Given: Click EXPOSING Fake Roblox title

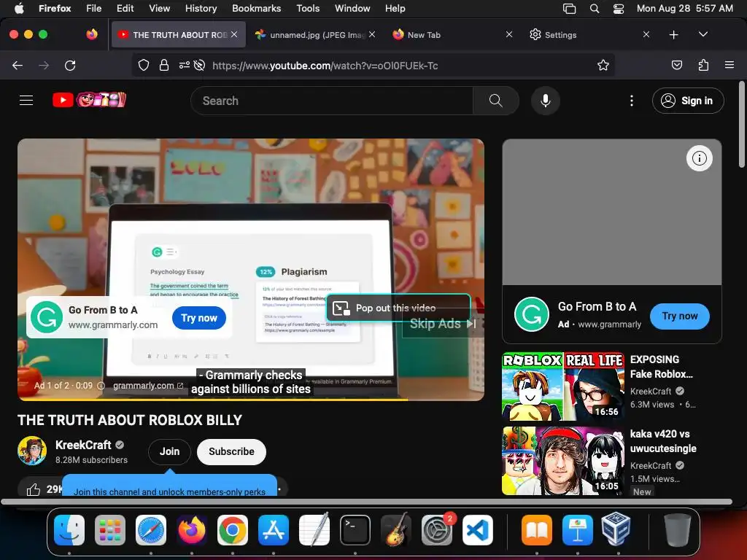Looking at the screenshot, I should [661, 367].
